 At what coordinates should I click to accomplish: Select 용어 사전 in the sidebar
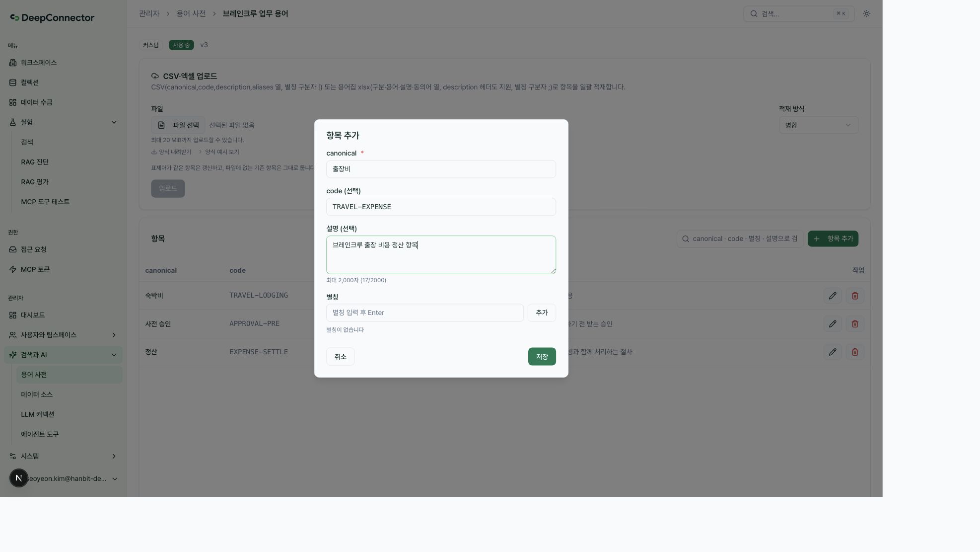(x=69, y=375)
